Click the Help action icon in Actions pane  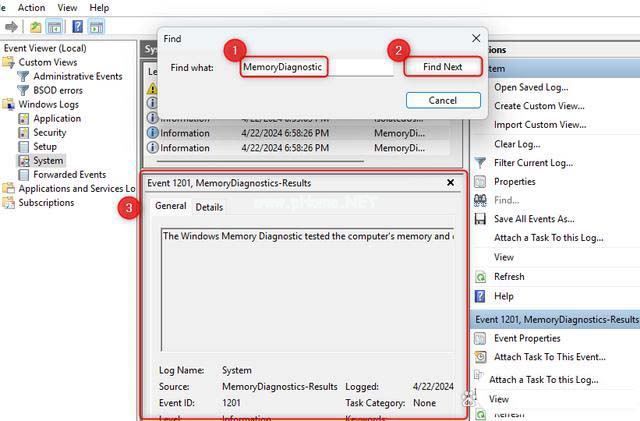(480, 296)
